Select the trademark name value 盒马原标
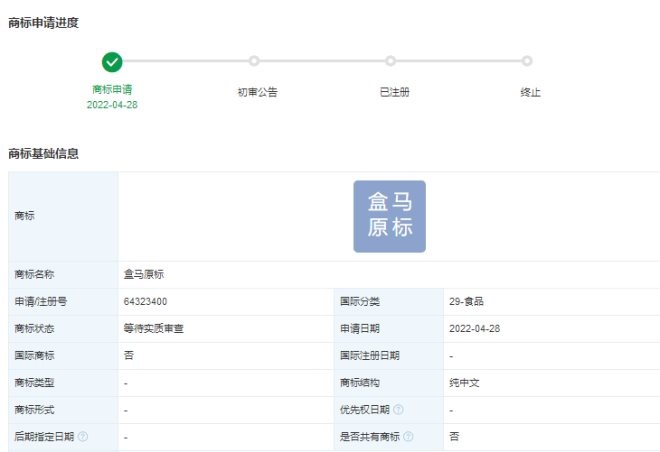660x452 pixels. pyautogui.click(x=144, y=274)
